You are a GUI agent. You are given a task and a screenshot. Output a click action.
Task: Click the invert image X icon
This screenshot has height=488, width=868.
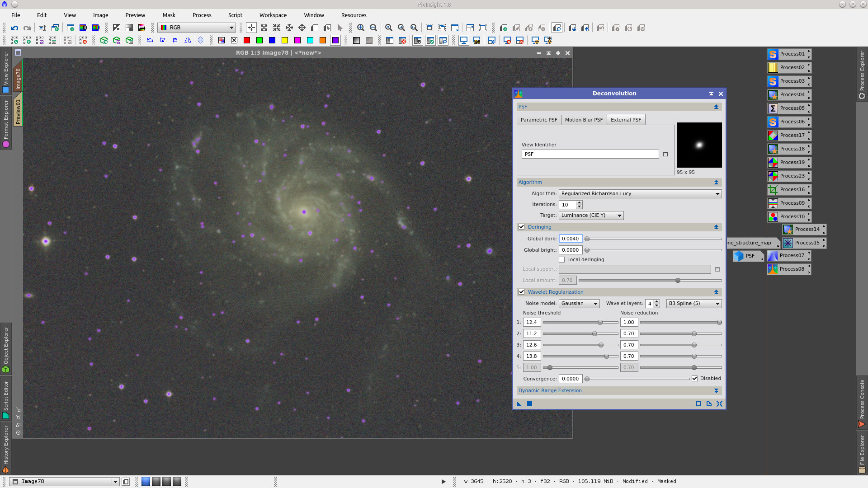coord(234,40)
